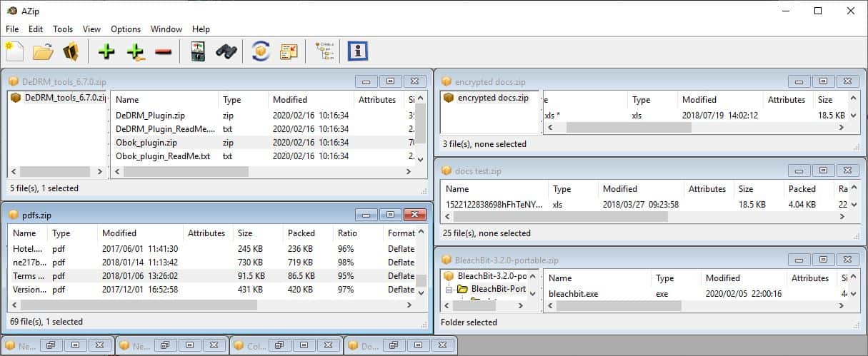Open the View menu

[91, 29]
